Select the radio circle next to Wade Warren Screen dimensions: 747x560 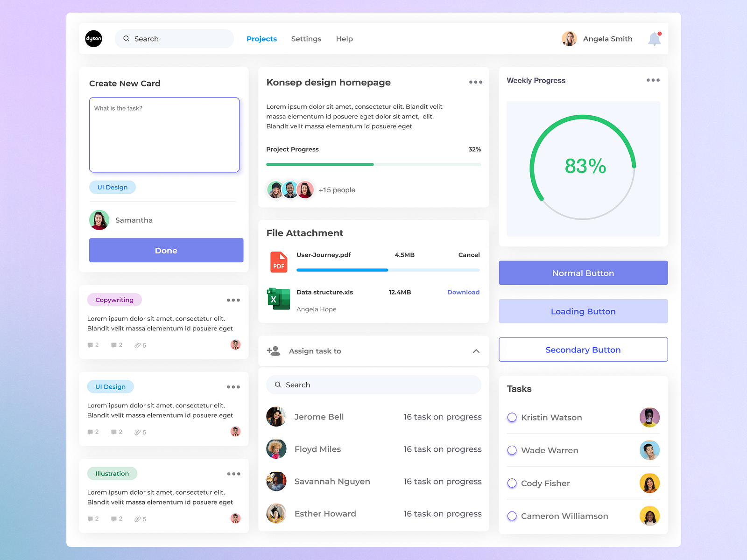512,450
